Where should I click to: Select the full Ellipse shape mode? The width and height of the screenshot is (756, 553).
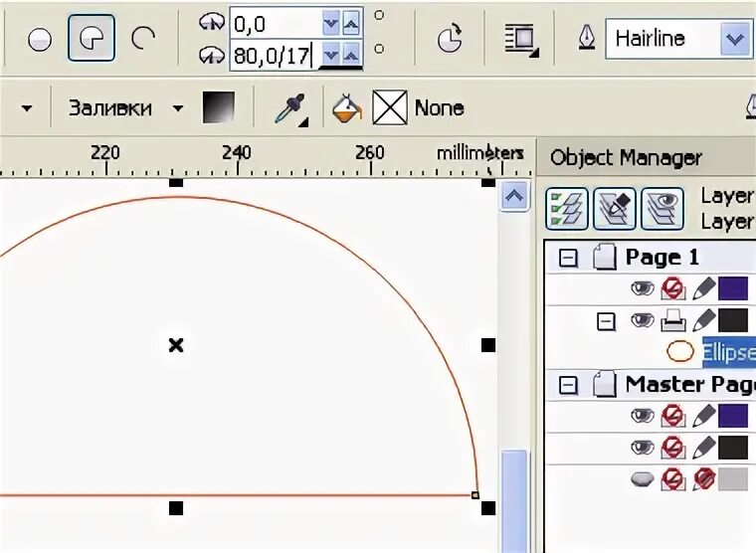(x=40, y=39)
